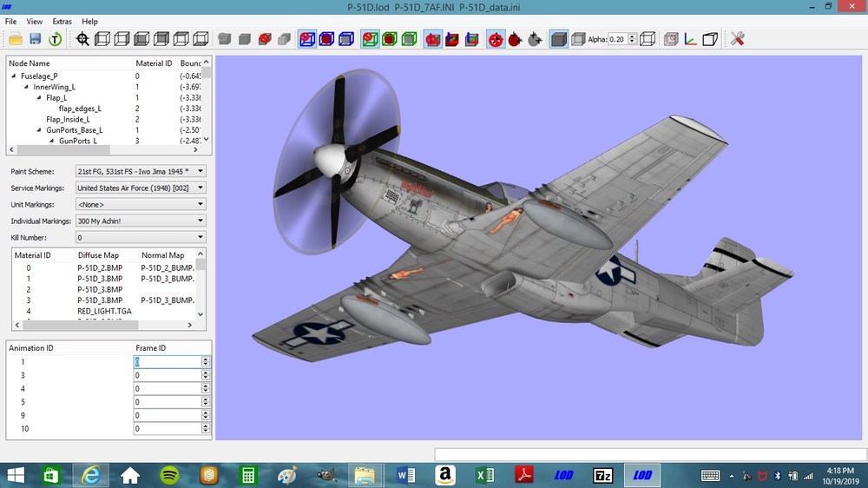Viewport: 868px width, 488px height.
Task: Collapse the Fuselage_P tree node
Action: 14,76
